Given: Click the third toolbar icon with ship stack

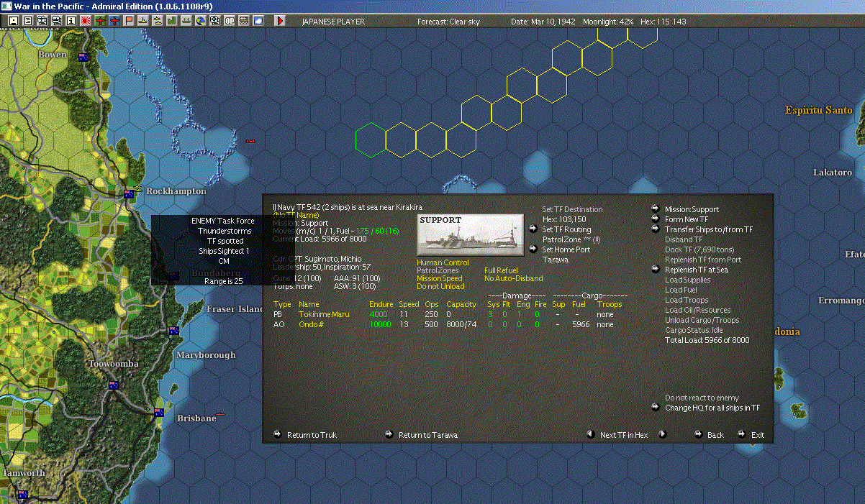Looking at the screenshot, I should pyautogui.click(x=42, y=21).
